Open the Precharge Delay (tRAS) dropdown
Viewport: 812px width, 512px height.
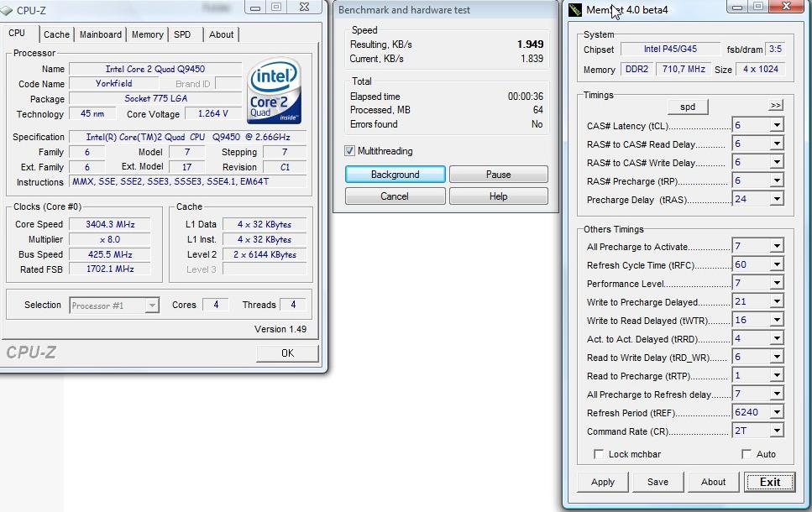click(x=777, y=199)
